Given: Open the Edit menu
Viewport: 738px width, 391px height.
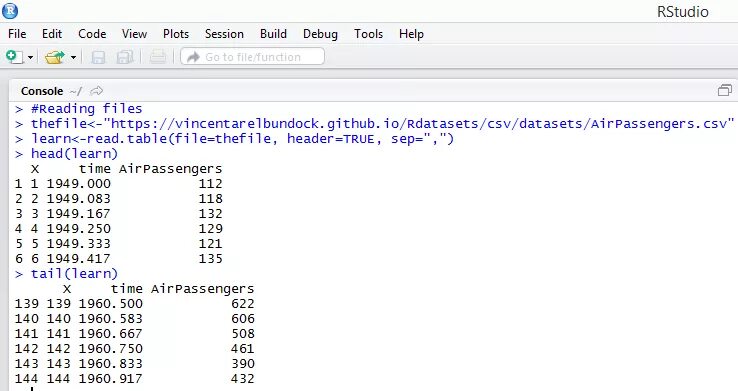Looking at the screenshot, I should point(52,34).
